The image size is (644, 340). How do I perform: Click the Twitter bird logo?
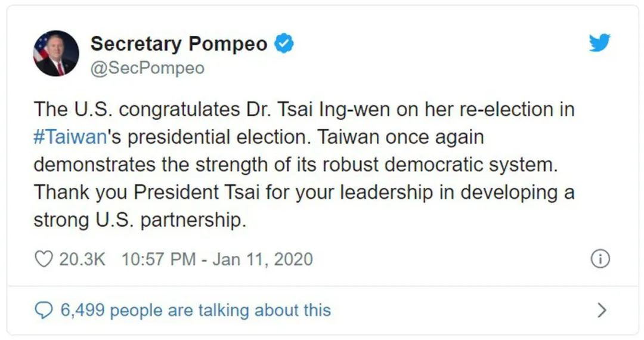coord(599,43)
